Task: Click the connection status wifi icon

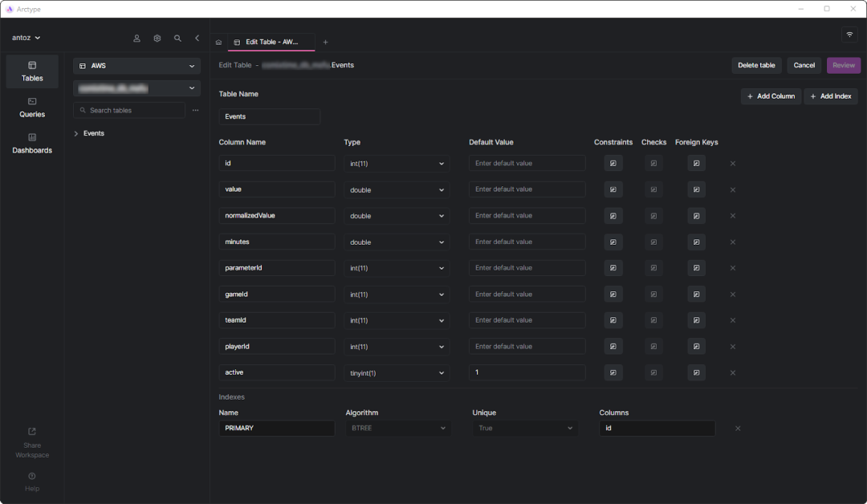Action: click(849, 35)
